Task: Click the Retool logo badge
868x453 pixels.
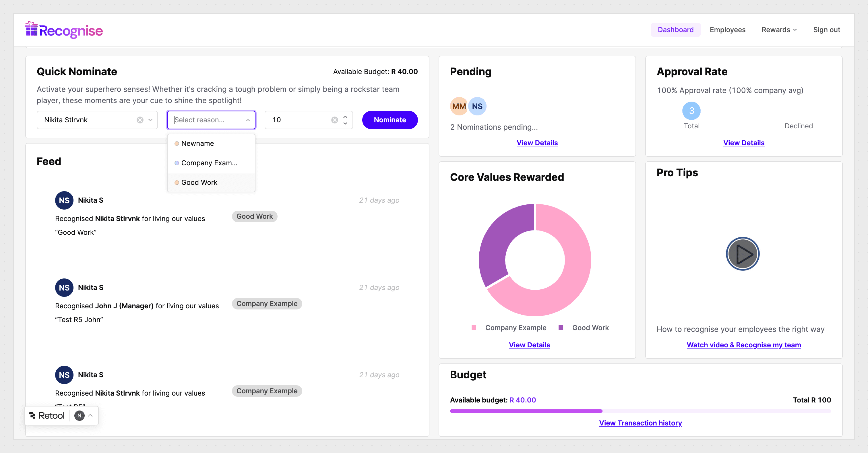Action: point(47,416)
